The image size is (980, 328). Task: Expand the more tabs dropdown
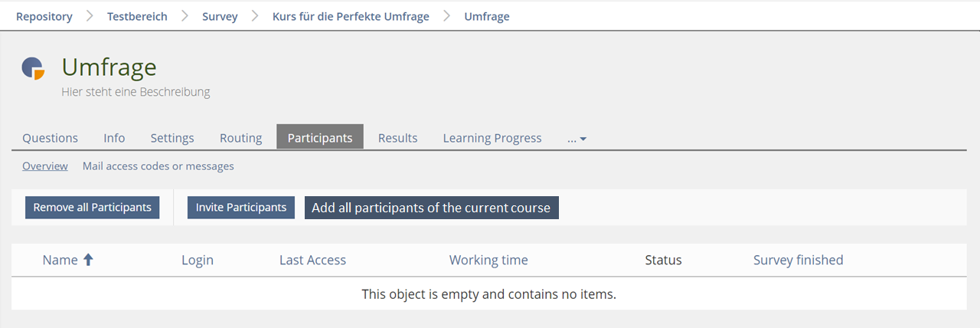pos(577,139)
